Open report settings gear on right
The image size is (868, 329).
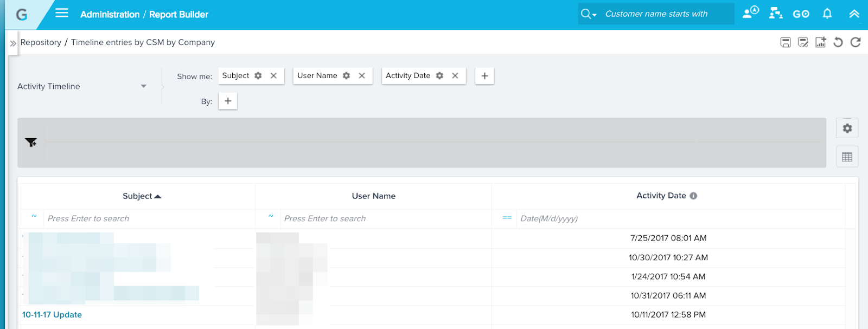coord(847,128)
